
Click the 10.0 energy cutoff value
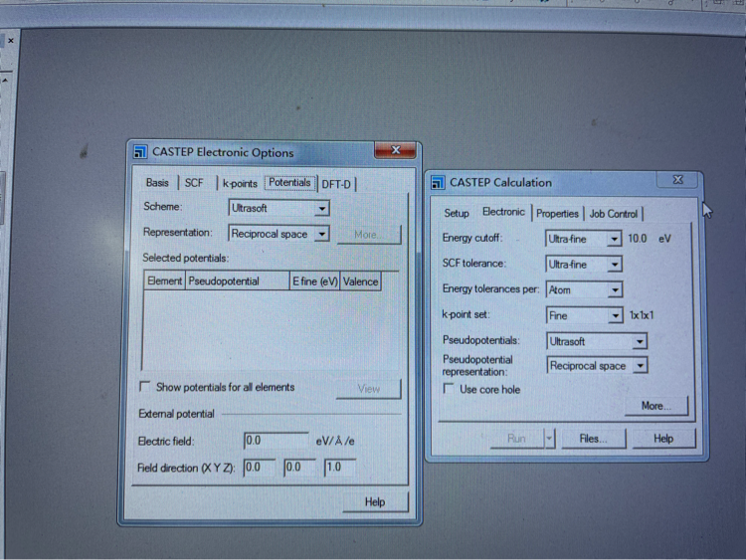pos(637,239)
